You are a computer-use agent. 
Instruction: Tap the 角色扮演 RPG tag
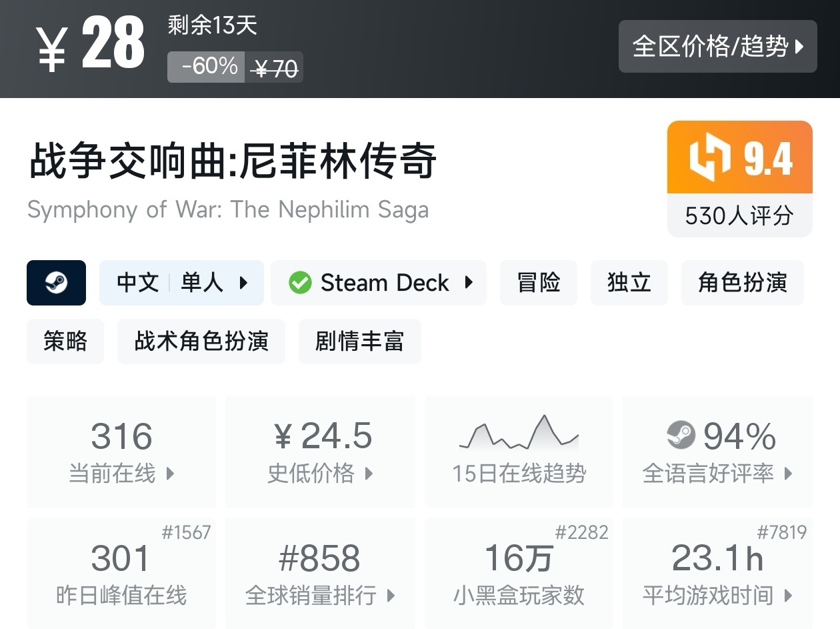[x=742, y=283]
